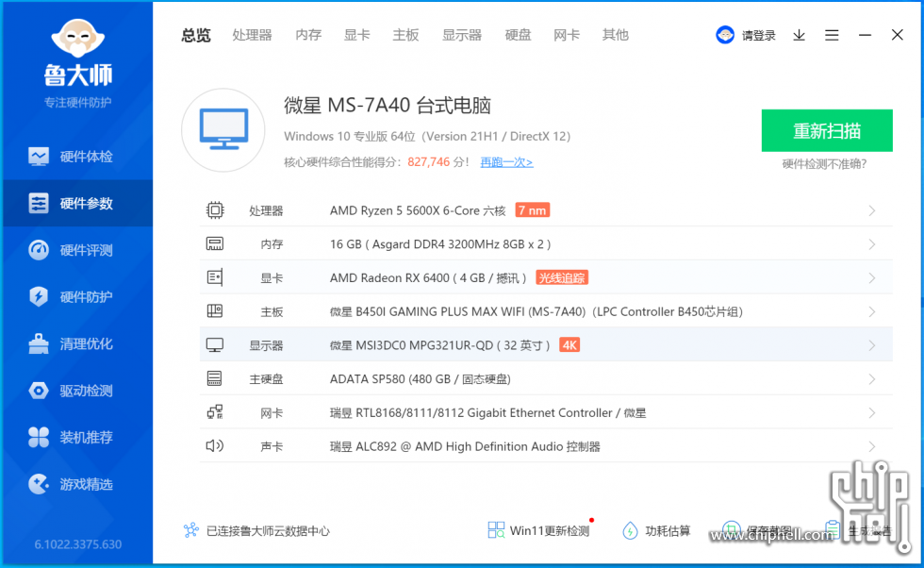The image size is (924, 568).
Task: Click the 游戏精选 icon
Action: pyautogui.click(x=39, y=484)
